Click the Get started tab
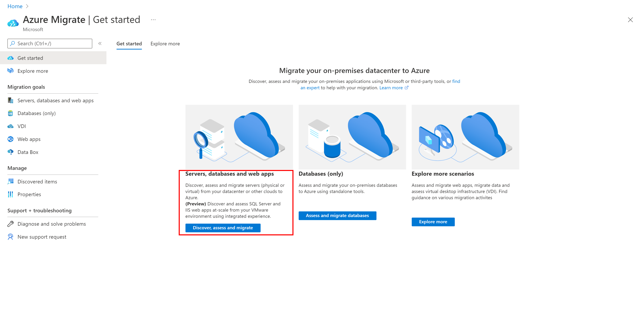The image size is (644, 309). click(x=129, y=43)
